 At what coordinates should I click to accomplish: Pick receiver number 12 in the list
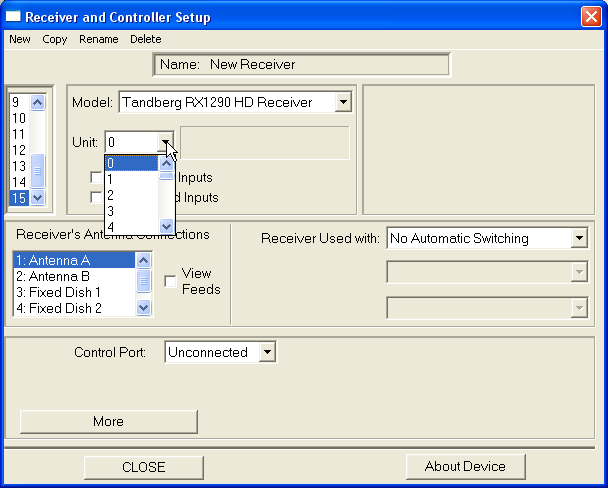[19, 150]
